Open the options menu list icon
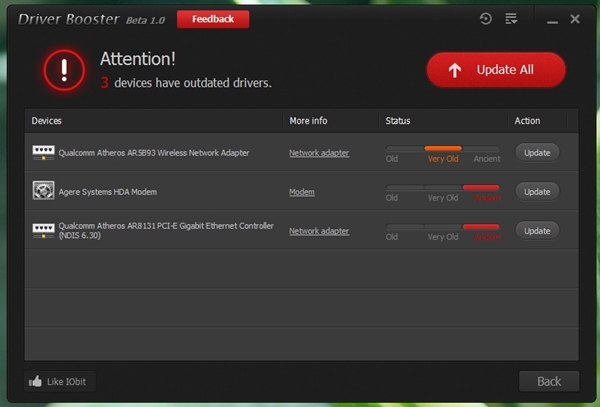 [511, 19]
